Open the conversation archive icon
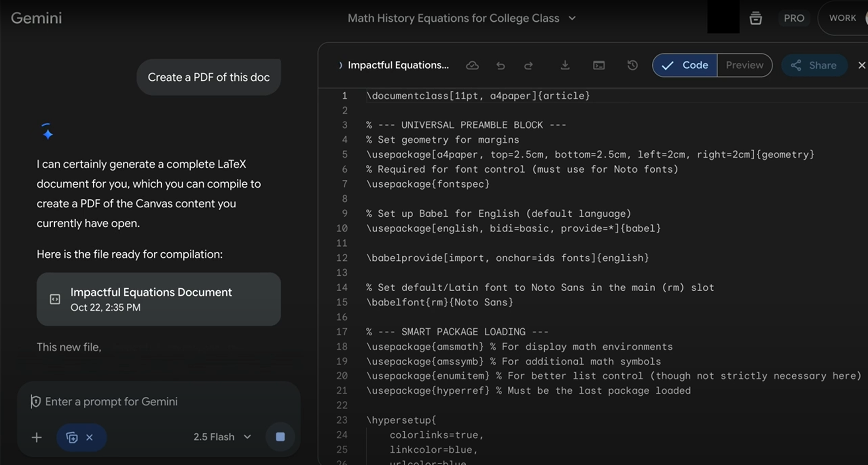Screen dimensions: 868x465 [756, 18]
